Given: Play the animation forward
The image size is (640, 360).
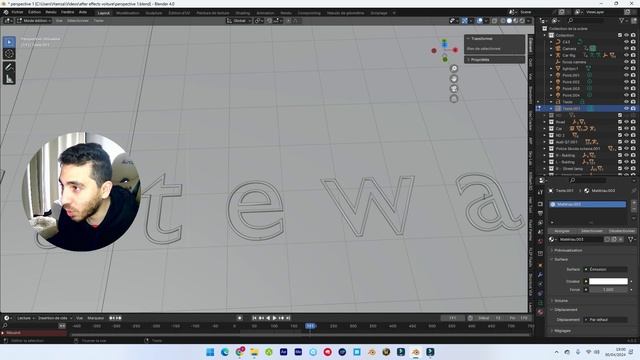Looking at the screenshot, I should [275, 318].
